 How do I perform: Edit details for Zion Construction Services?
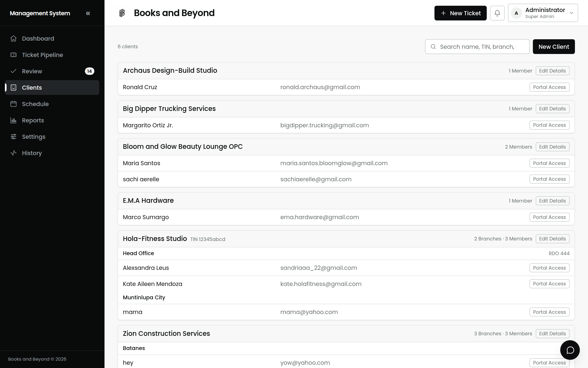[553, 334]
